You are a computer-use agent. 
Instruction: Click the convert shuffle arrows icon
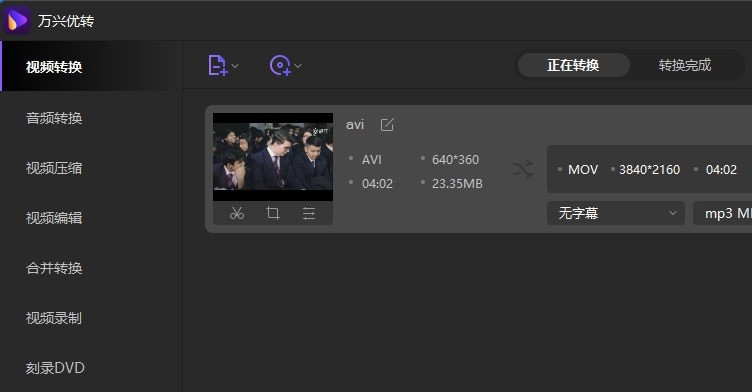click(522, 169)
